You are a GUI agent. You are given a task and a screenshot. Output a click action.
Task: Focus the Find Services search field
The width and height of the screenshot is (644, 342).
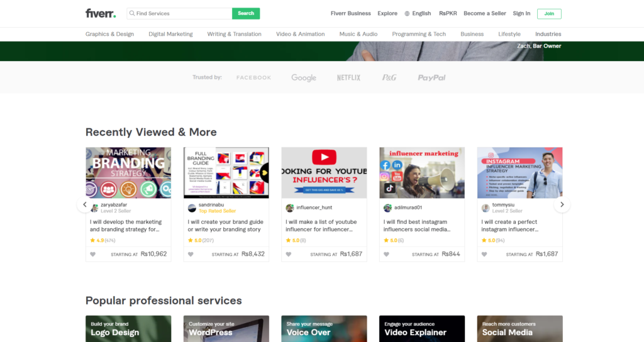(179, 13)
